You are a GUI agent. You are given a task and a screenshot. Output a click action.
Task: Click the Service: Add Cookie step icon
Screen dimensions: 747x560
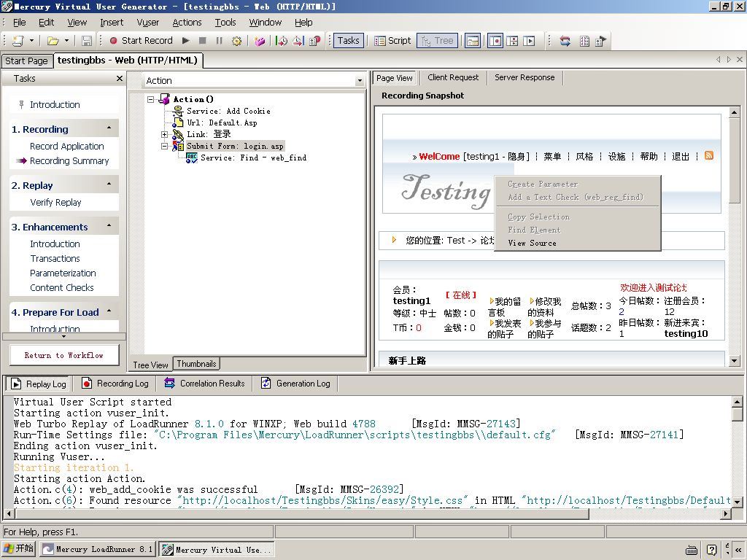click(x=178, y=111)
